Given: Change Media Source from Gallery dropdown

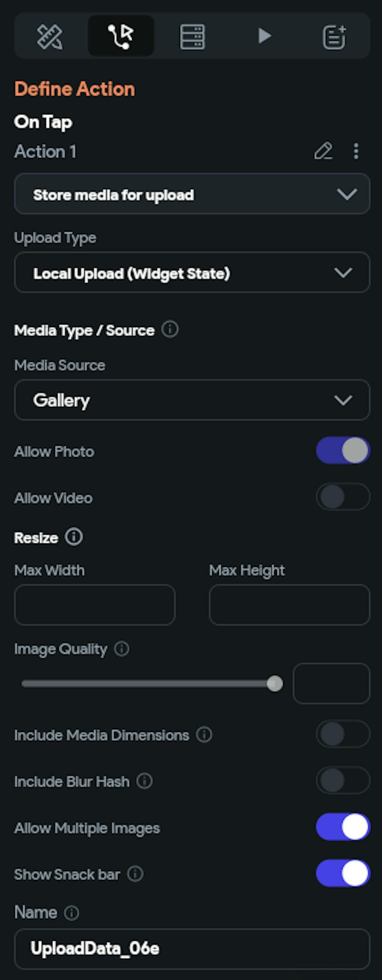Looking at the screenshot, I should [192, 400].
